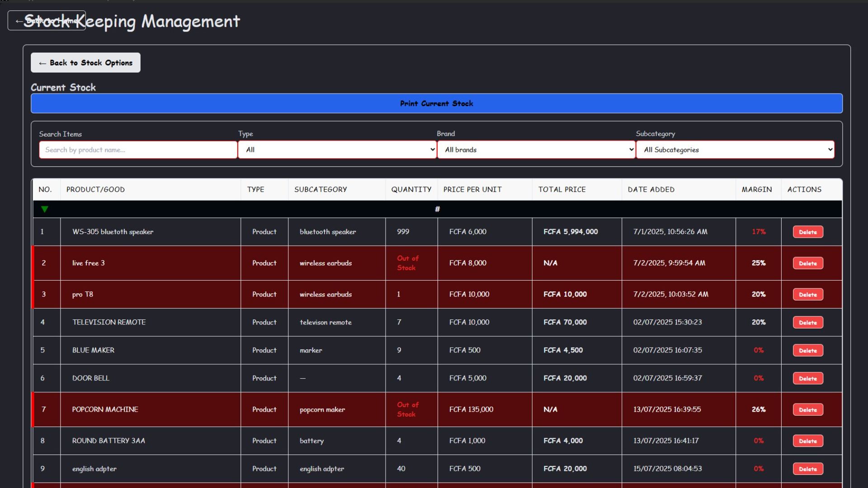Open the All Subcategories dropdown
Screen dimensions: 868x488
(735, 150)
